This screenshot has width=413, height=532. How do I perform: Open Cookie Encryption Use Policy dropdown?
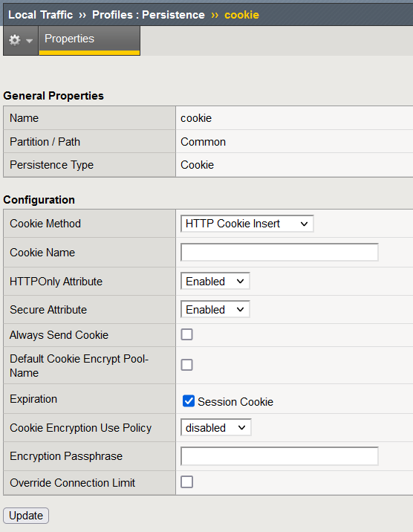215,427
